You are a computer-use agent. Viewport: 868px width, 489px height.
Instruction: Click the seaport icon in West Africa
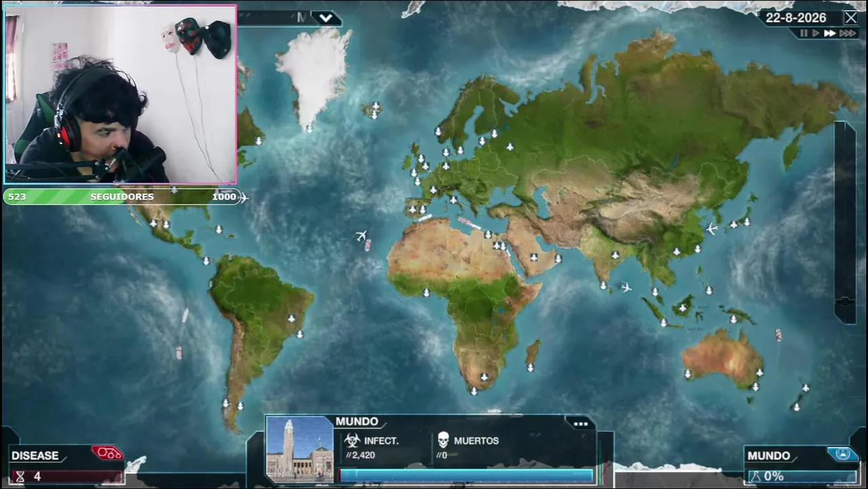[x=426, y=293]
